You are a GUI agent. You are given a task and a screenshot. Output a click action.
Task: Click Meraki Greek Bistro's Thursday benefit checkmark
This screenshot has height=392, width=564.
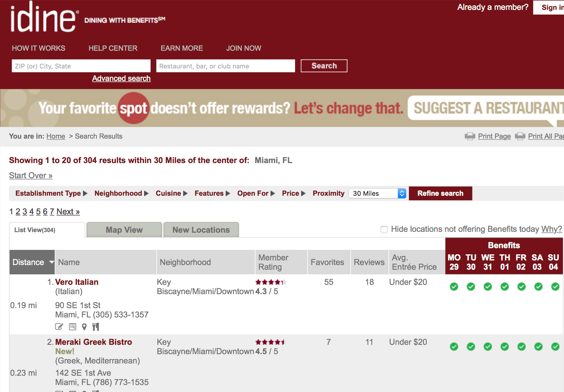[x=505, y=347]
